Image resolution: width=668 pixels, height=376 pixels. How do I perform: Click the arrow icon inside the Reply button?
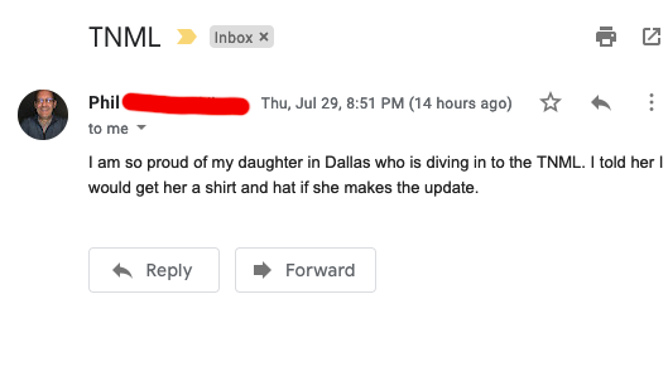122,270
